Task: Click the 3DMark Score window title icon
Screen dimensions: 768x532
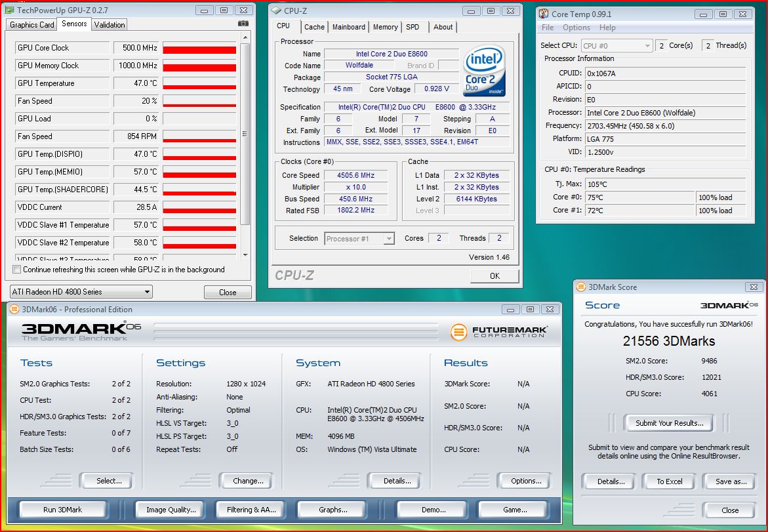Action: click(x=581, y=287)
